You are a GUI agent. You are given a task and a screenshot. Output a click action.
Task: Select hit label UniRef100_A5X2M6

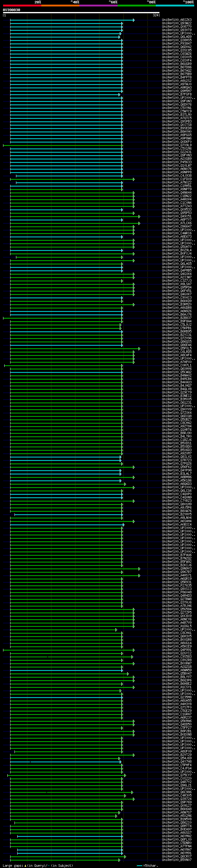(177, 816)
